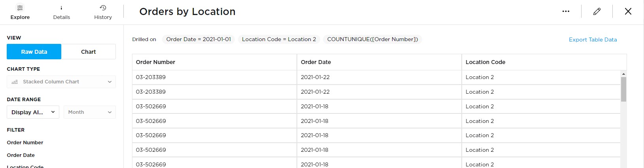Viewport: 644px width, 168px height.
Task: Click the Location Code = Location 2 chip
Action: pos(279,40)
